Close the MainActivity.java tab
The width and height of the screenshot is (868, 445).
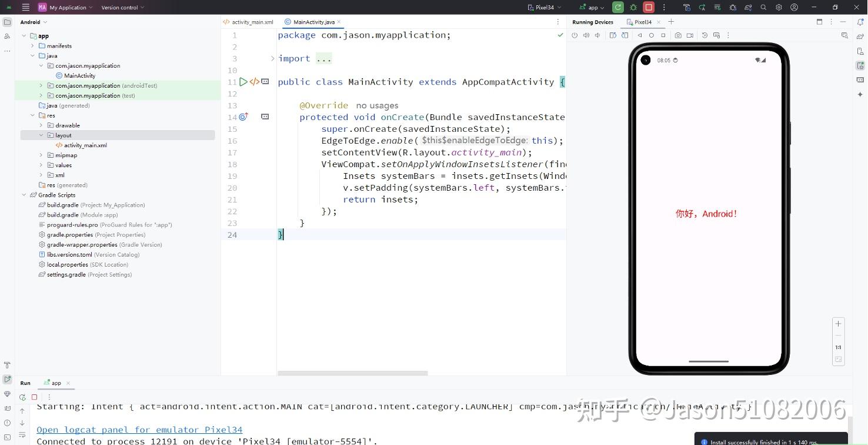tap(339, 22)
